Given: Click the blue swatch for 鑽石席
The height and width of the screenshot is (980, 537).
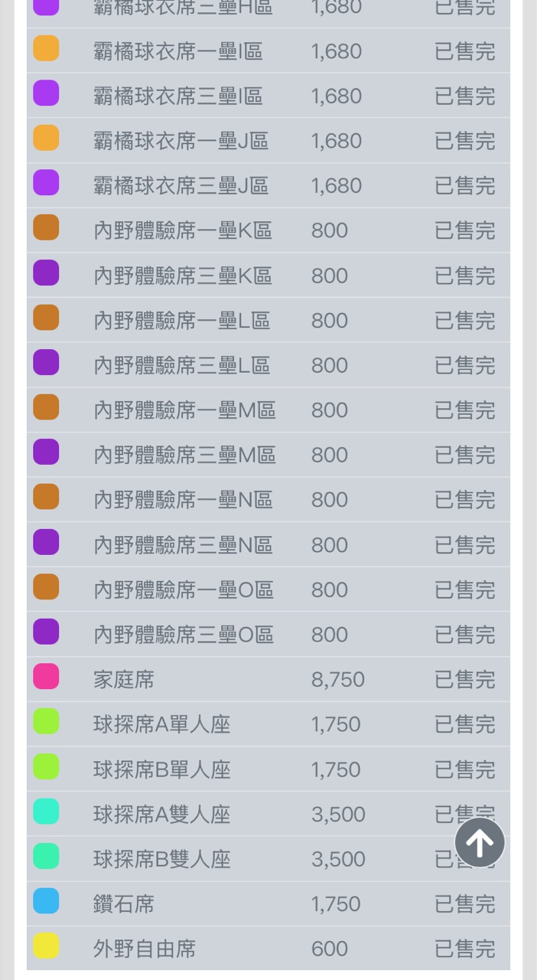Looking at the screenshot, I should [46, 902].
